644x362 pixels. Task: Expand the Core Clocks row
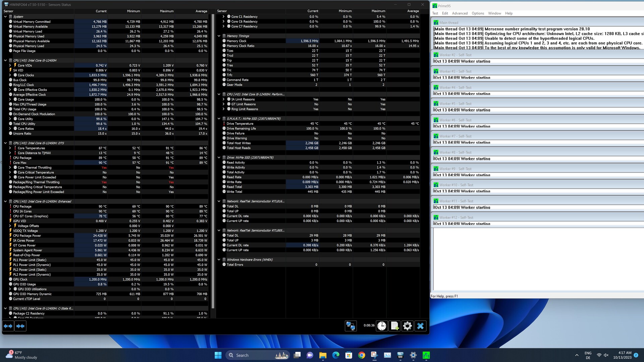tap(10, 75)
